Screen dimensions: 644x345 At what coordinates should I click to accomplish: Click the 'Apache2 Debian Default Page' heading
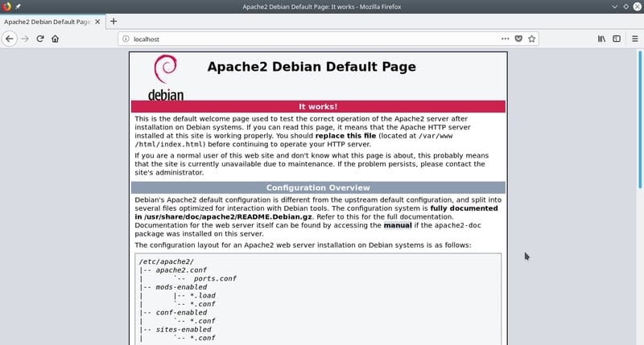(x=312, y=67)
